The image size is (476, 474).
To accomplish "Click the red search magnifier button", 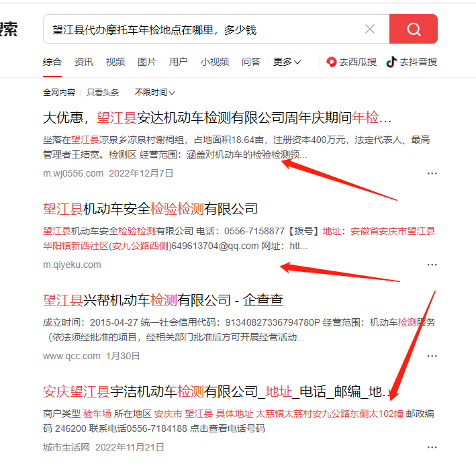I will [413, 29].
